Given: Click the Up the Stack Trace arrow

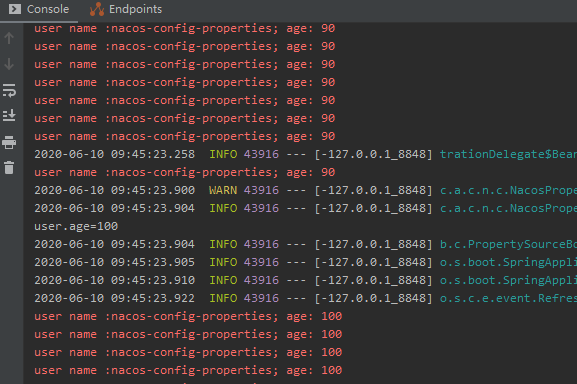Looking at the screenshot, I should [x=9, y=38].
